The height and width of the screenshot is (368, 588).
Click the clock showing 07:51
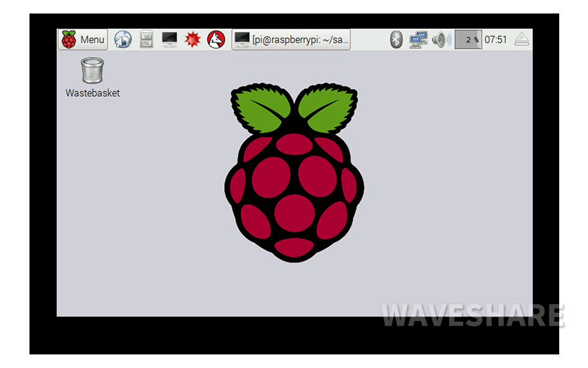click(496, 40)
